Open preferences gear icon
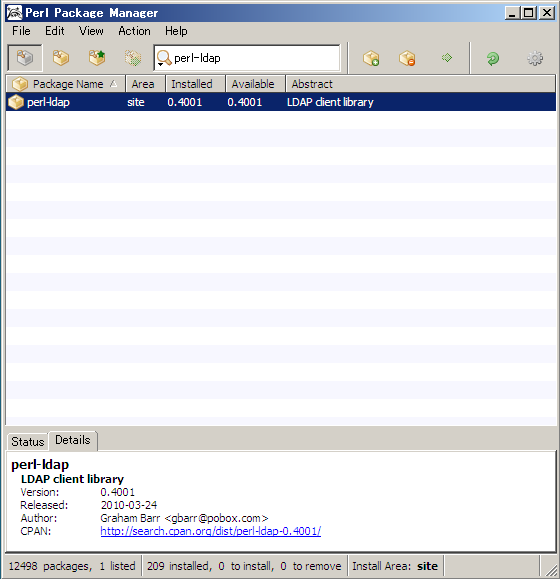This screenshot has height=579, width=560. (x=535, y=58)
